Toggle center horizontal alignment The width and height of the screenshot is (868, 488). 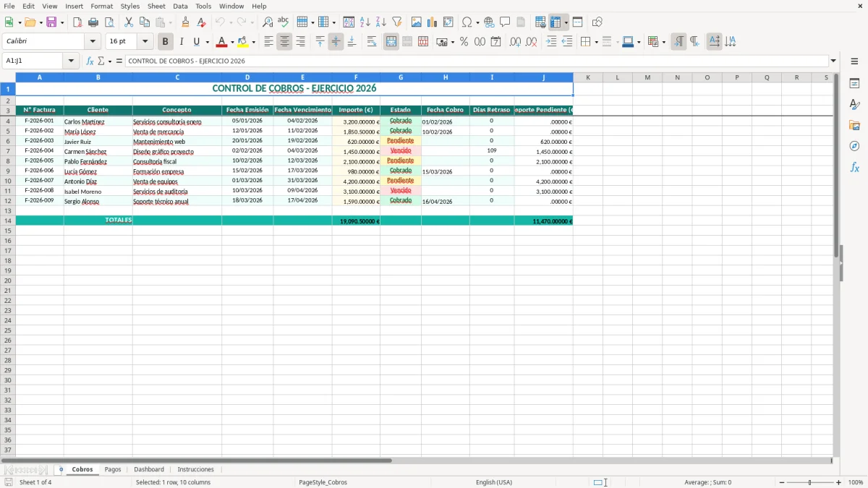coord(284,42)
